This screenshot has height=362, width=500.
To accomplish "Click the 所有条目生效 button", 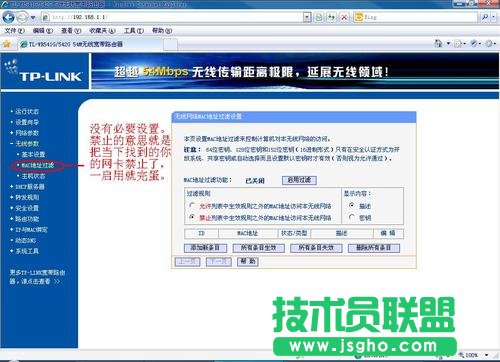I will point(259,248).
